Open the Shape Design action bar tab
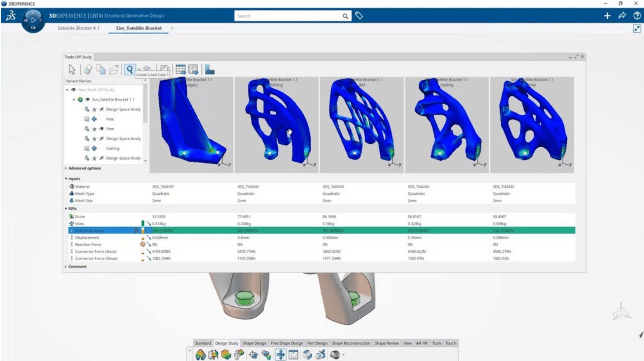This screenshot has height=361, width=644. pyautogui.click(x=254, y=343)
